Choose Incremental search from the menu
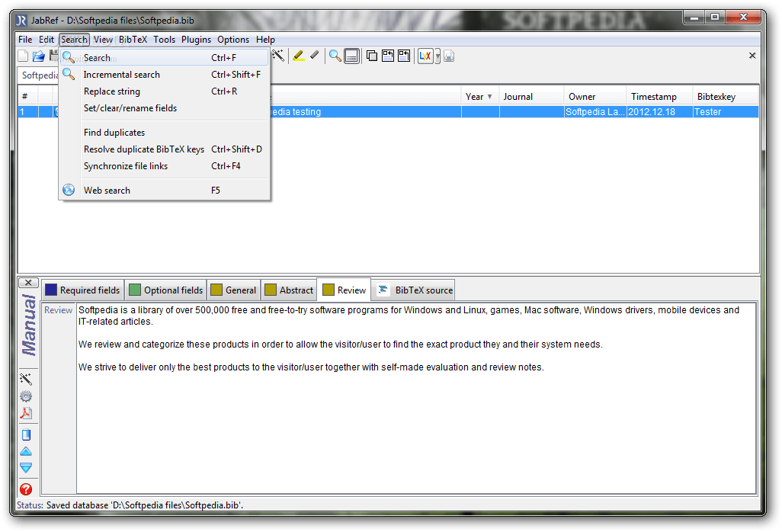 pos(165,75)
